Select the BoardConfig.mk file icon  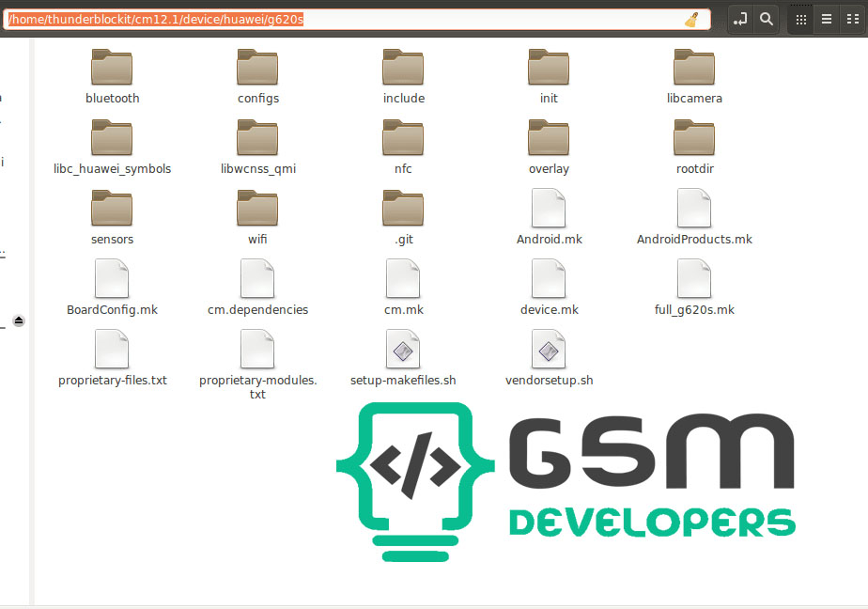point(112,278)
